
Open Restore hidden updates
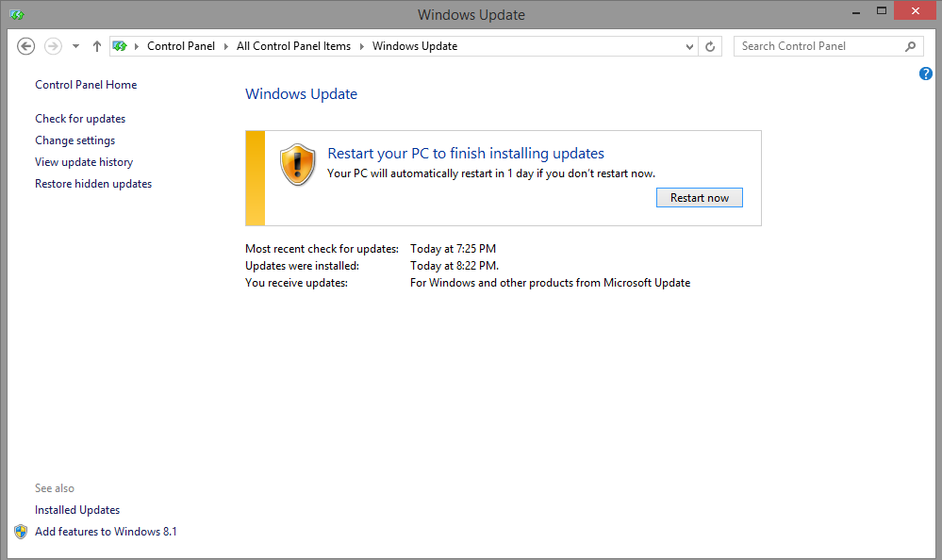tap(93, 183)
